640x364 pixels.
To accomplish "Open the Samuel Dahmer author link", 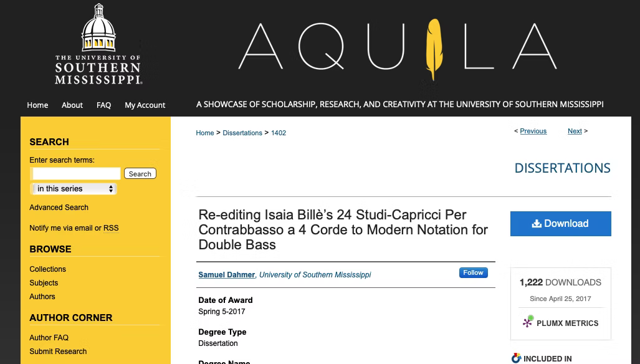I will coord(226,275).
